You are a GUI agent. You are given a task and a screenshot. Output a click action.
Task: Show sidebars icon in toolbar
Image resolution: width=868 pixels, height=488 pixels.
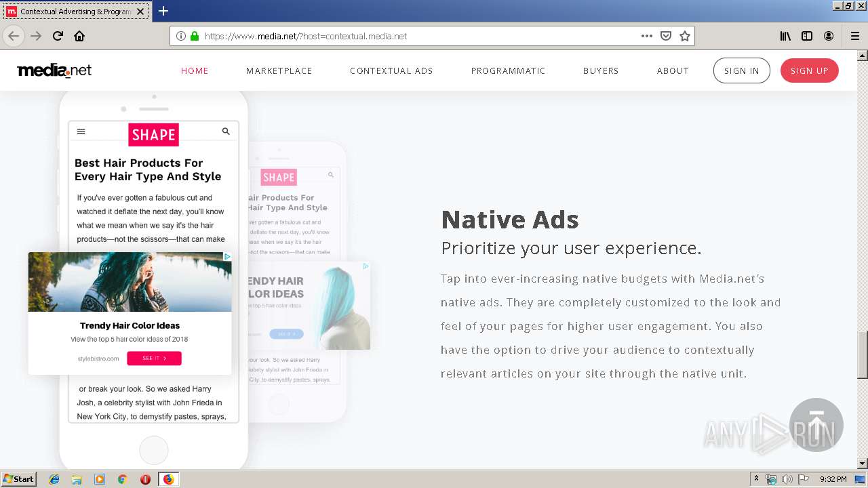click(x=807, y=36)
